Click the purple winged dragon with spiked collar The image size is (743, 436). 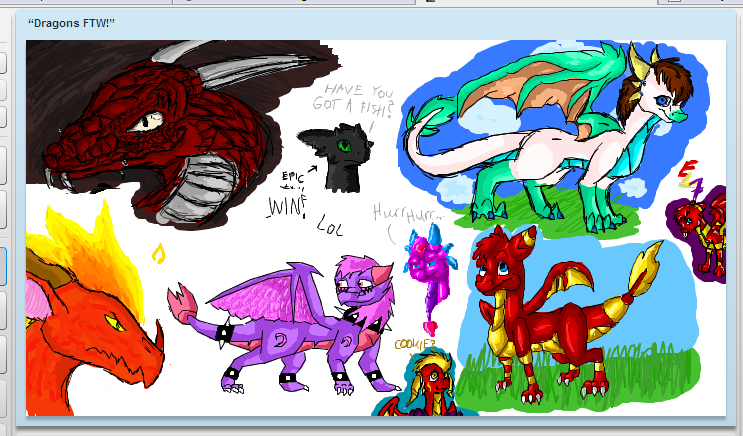[x=283, y=325]
